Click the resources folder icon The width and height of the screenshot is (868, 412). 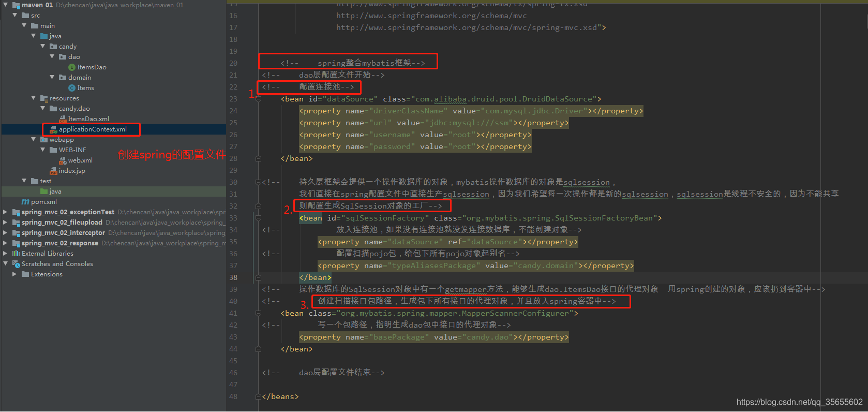[x=44, y=98]
